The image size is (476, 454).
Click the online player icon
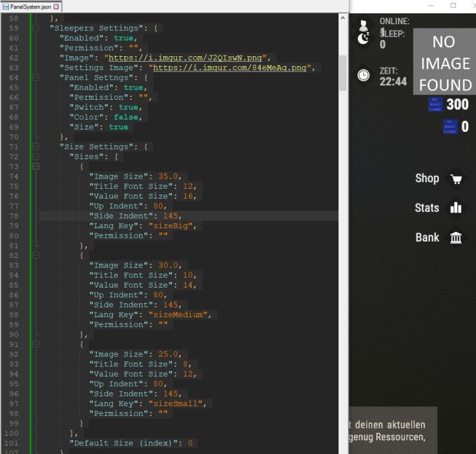363,25
